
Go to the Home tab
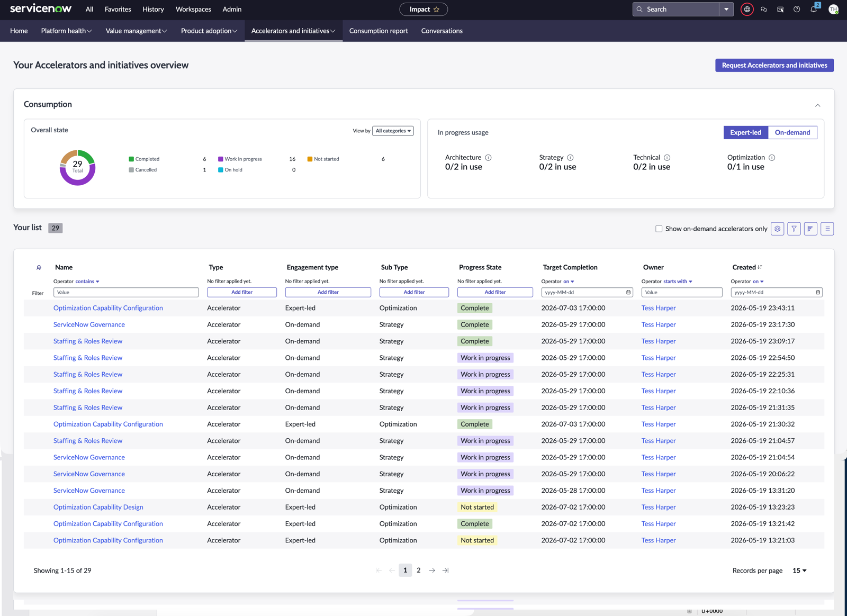click(19, 31)
